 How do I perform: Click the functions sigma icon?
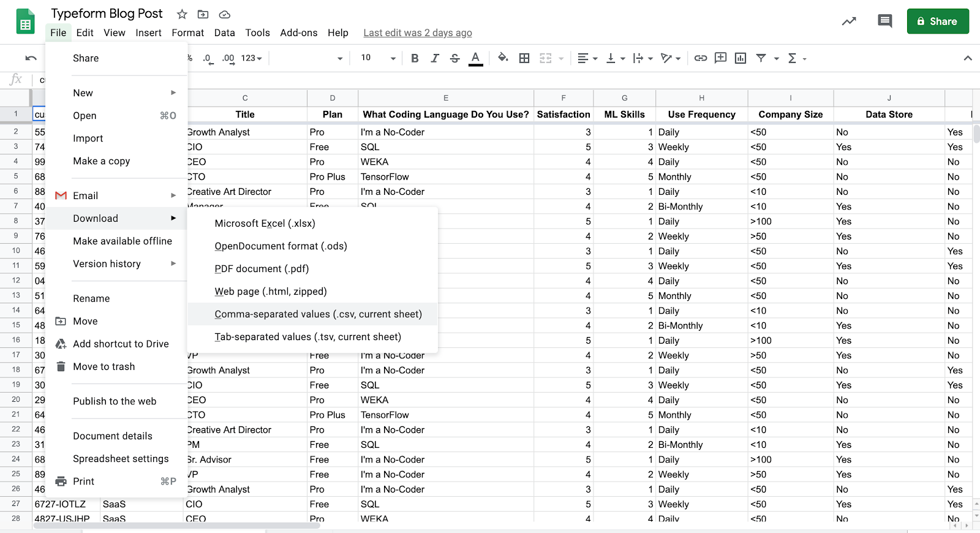coord(792,58)
